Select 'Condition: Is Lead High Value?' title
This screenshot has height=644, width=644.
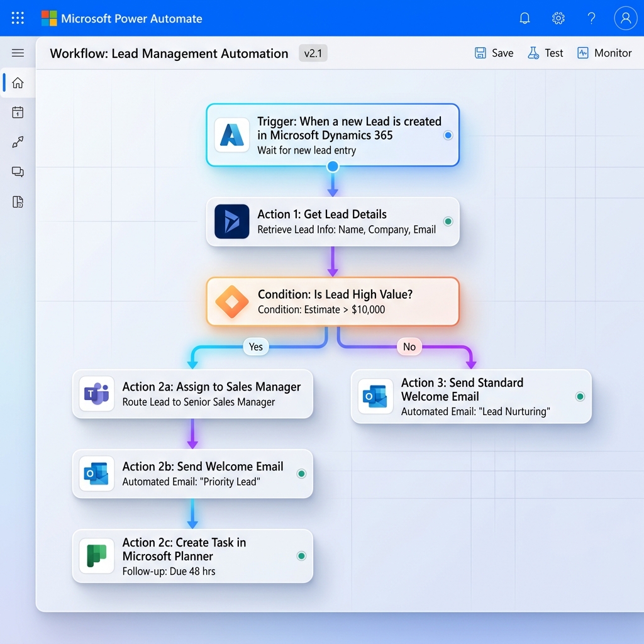tap(335, 294)
